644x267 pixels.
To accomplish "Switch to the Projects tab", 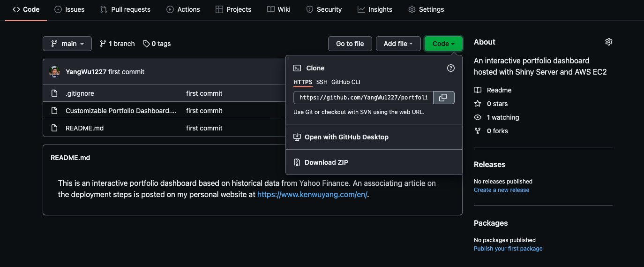I will 233,9.
